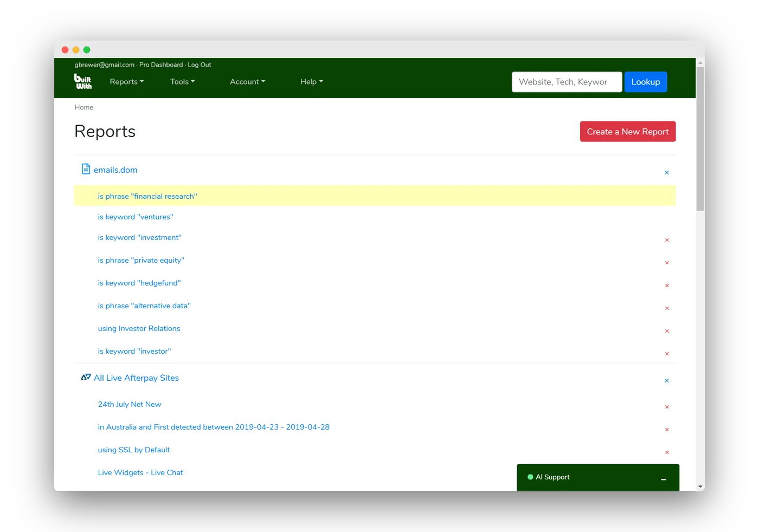
Task: Open the Account dropdown menu
Action: [x=247, y=82]
